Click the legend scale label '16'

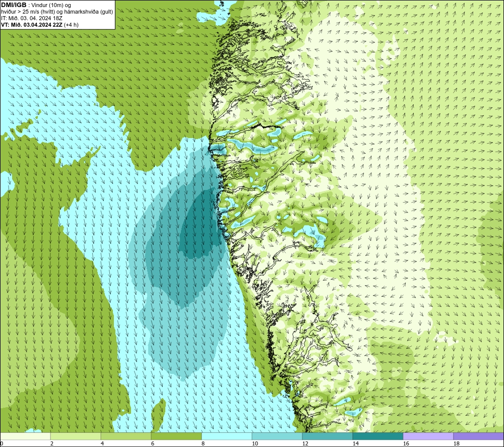pyautogui.click(x=406, y=443)
